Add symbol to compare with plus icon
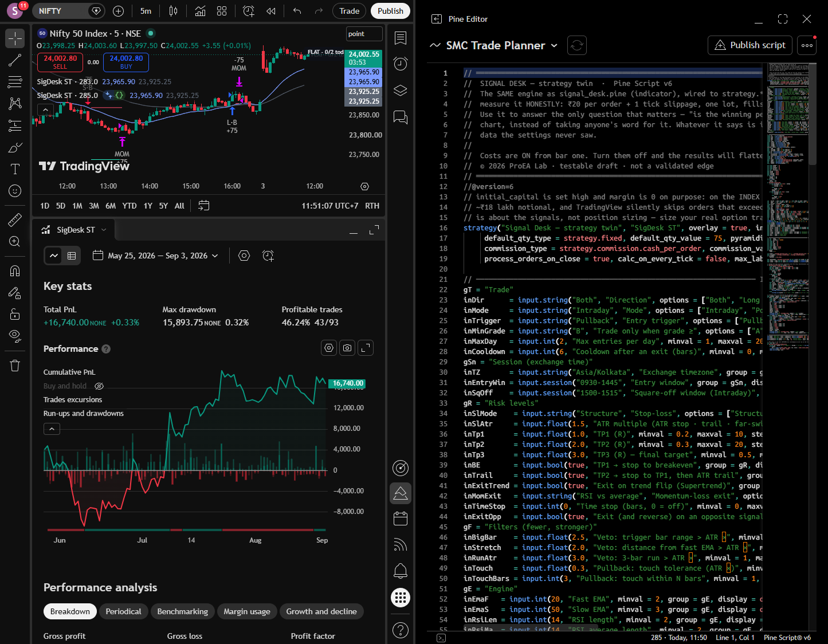Image resolution: width=828 pixels, height=644 pixels. pos(118,11)
